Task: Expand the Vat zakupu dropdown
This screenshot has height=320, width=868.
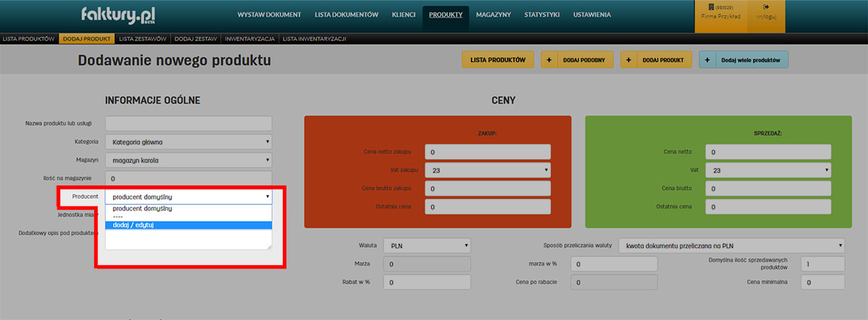Action: coord(488,170)
